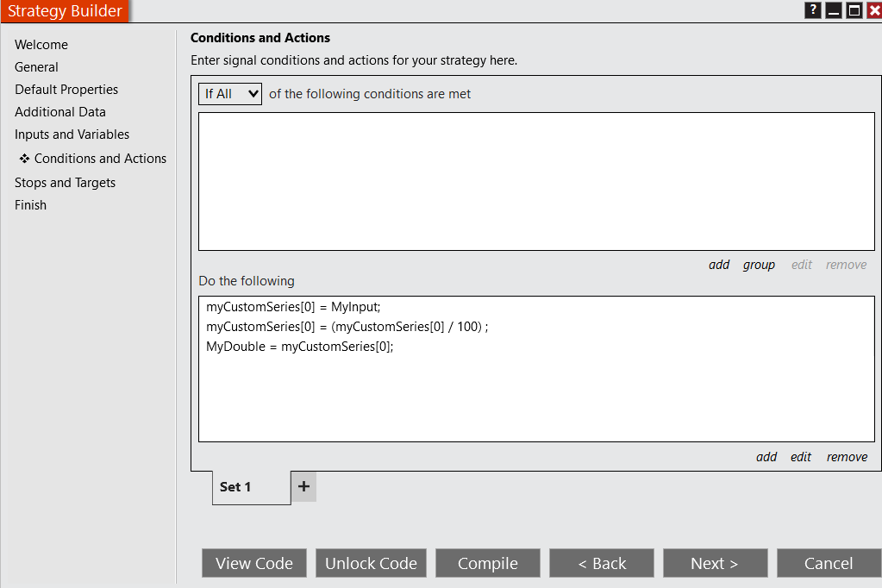Group the conditions
This screenshot has height=588, width=882.
pyautogui.click(x=759, y=265)
